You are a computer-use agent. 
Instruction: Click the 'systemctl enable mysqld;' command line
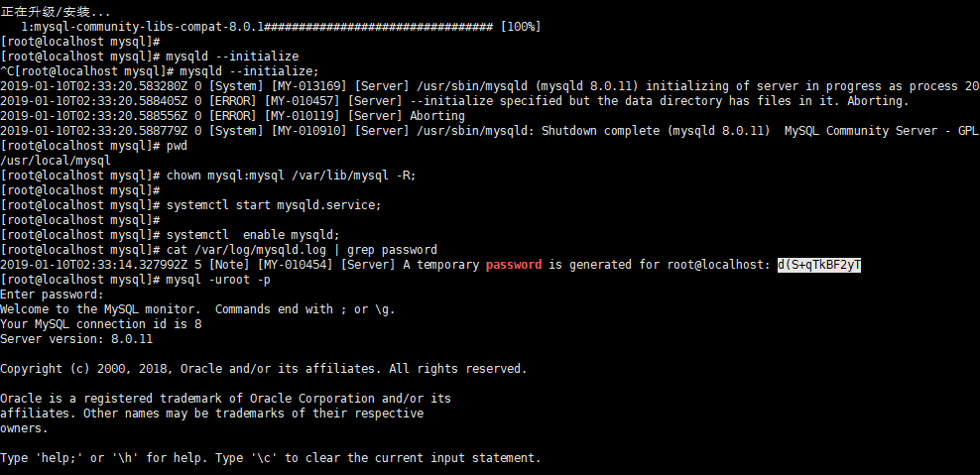pyautogui.click(x=253, y=235)
